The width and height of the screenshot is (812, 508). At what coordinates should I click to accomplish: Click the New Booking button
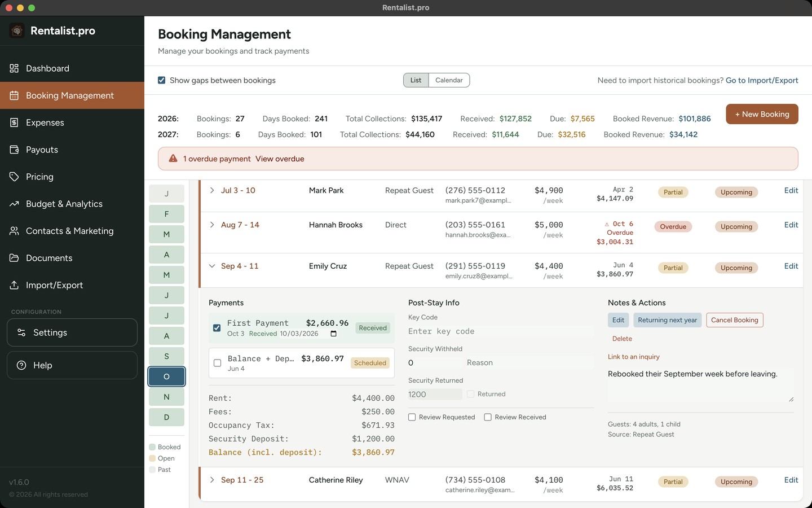click(x=762, y=114)
